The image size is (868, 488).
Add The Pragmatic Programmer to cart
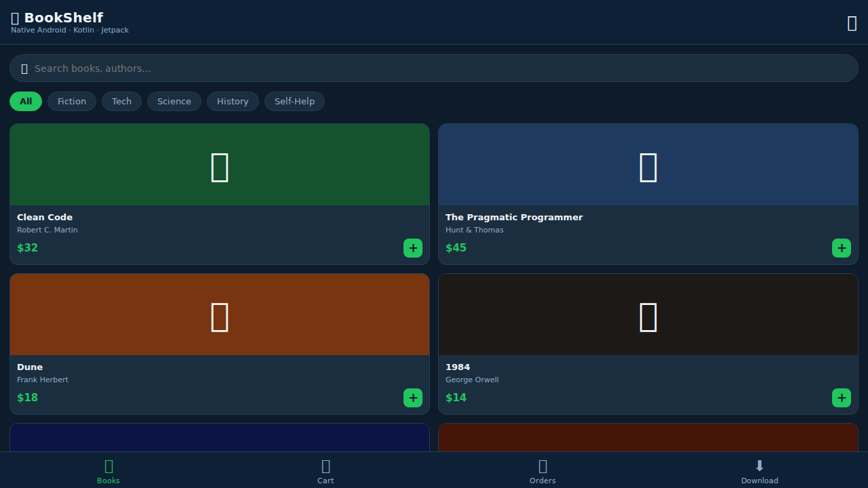click(841, 248)
